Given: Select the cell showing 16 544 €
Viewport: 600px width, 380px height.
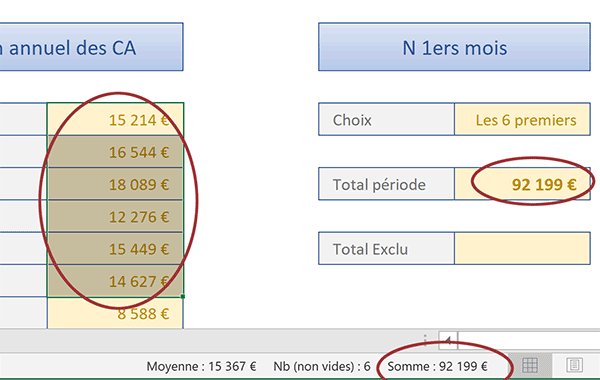Looking at the screenshot, I should coord(116,152).
